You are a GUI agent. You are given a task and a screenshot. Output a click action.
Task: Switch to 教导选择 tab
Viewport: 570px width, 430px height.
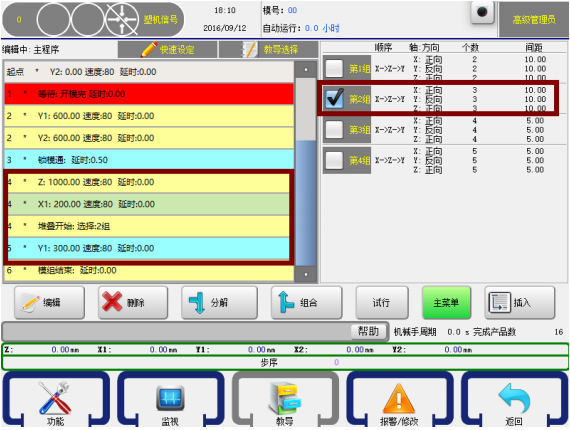pos(268,49)
